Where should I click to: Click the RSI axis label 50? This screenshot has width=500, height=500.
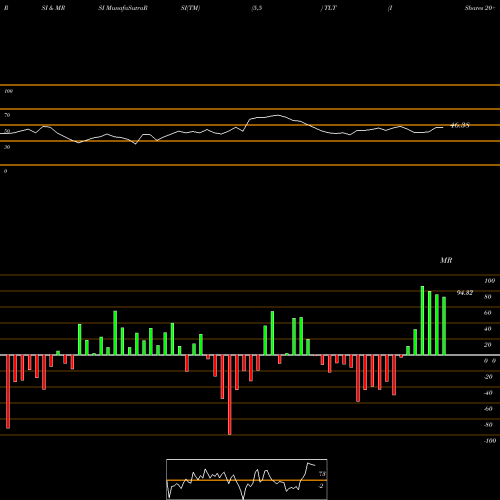[x=7, y=131]
